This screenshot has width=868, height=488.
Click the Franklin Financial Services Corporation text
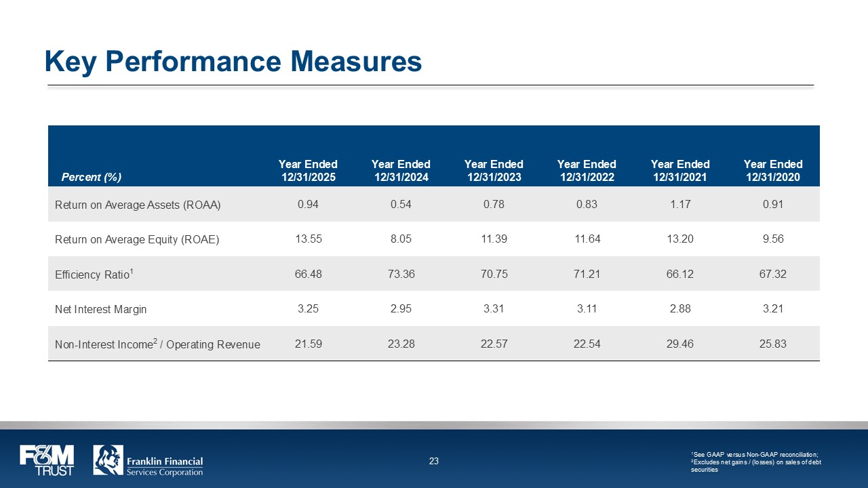tap(165, 466)
